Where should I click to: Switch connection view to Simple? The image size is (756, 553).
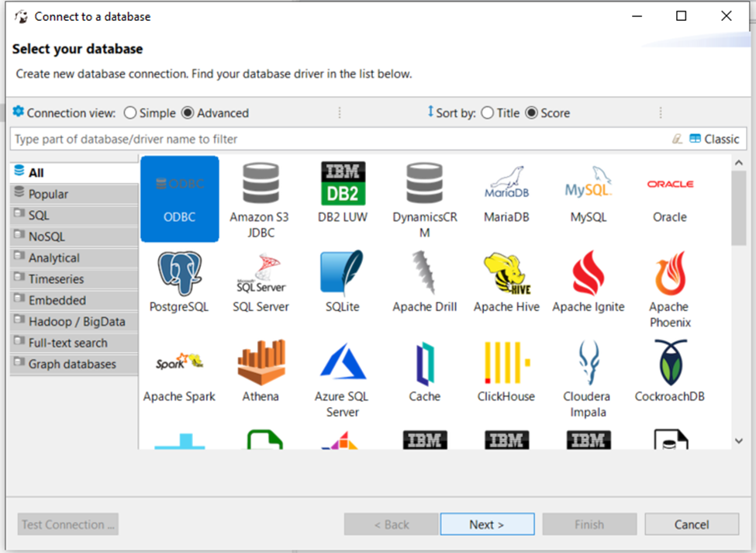[x=131, y=113]
